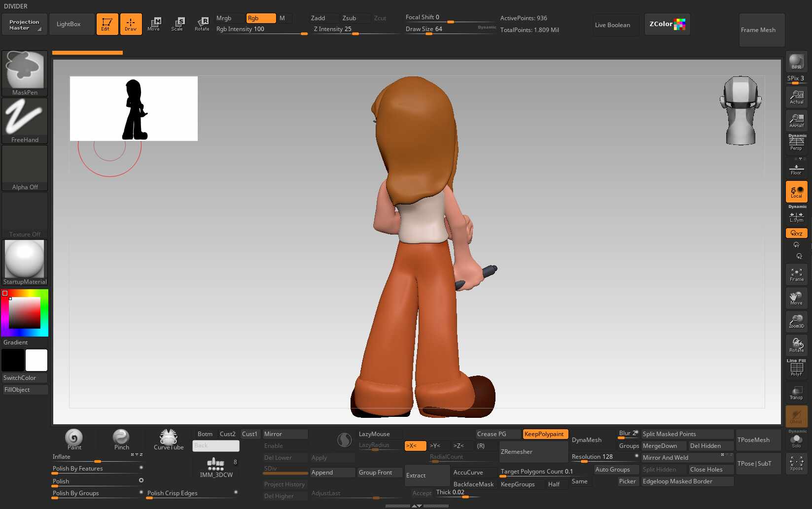Select the Scale transform tool icon
This screenshot has width=812, height=509.
pyautogui.click(x=177, y=24)
